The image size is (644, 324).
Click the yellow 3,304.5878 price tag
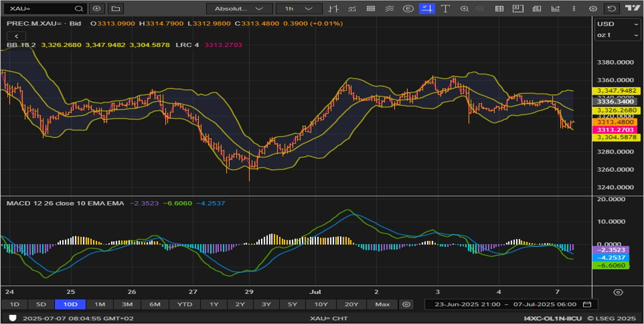pyautogui.click(x=616, y=137)
